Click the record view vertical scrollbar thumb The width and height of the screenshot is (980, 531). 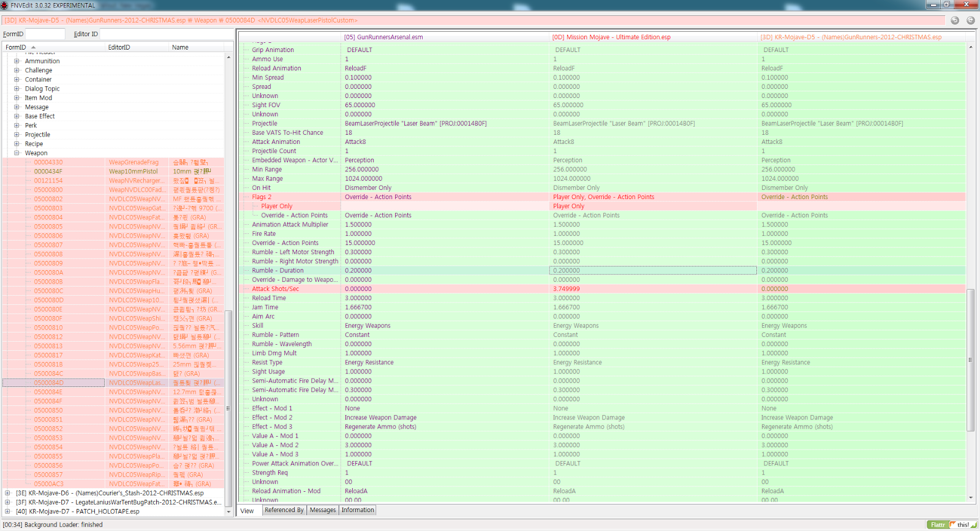coord(970,360)
